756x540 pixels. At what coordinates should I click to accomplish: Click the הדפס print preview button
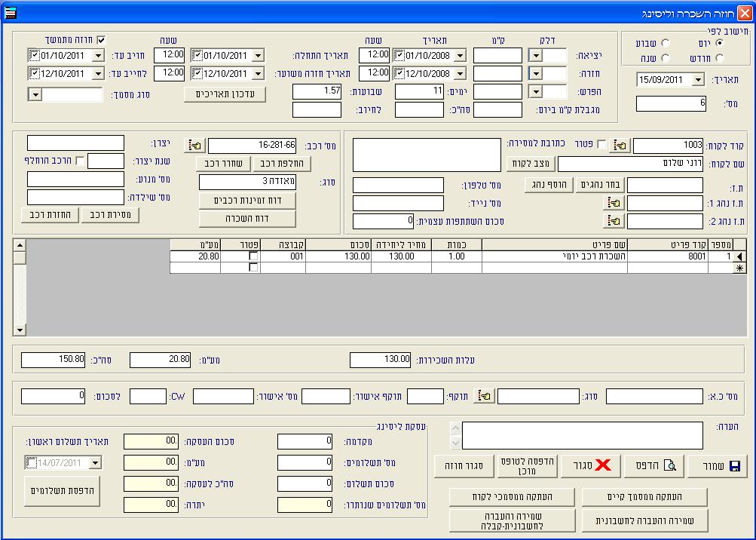click(x=654, y=465)
